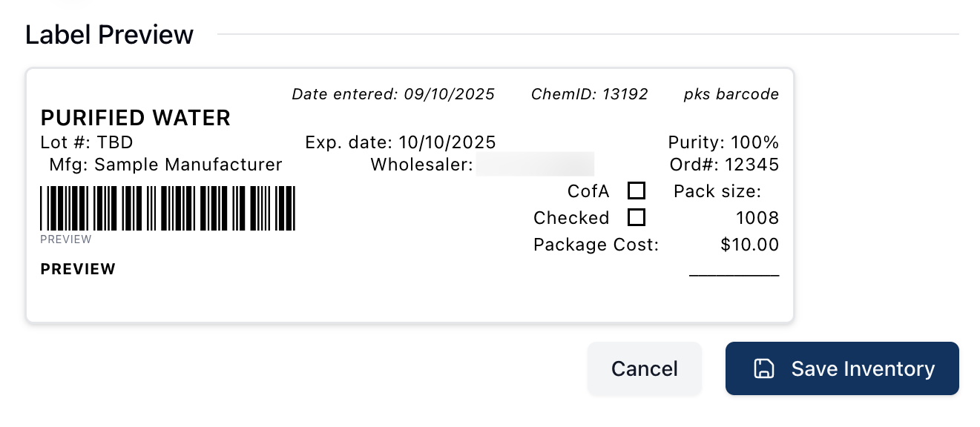Click the barcode image on the label
Image resolution: width=980 pixels, height=427 pixels.
[168, 208]
